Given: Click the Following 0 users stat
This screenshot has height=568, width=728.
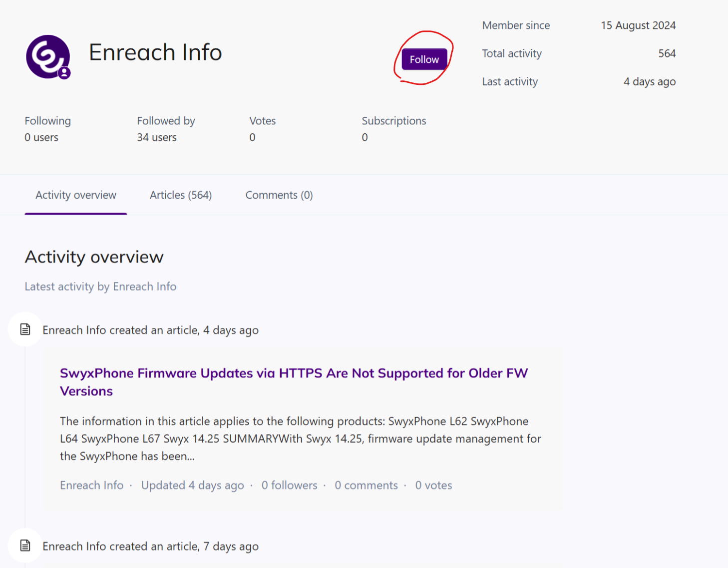Looking at the screenshot, I should pyautogui.click(x=41, y=137).
